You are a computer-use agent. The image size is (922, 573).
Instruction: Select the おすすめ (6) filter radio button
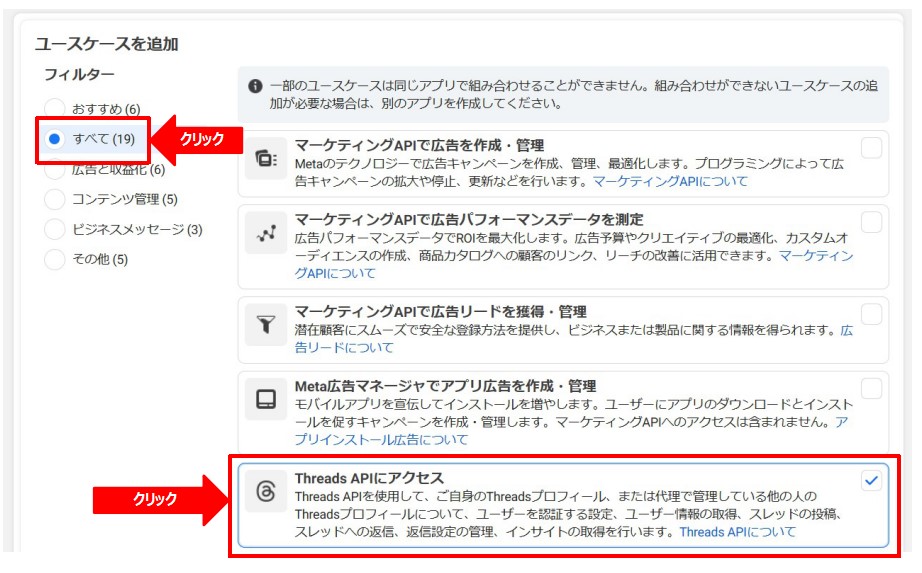55,109
